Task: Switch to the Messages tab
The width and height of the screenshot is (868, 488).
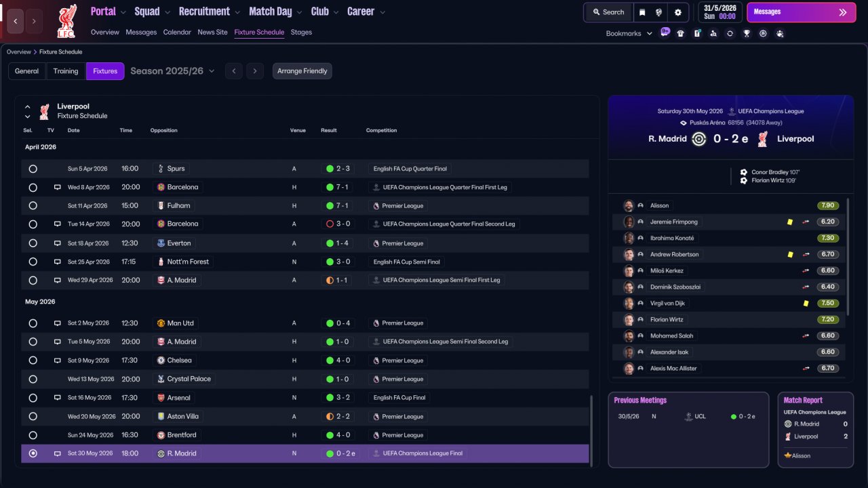Action: [141, 33]
